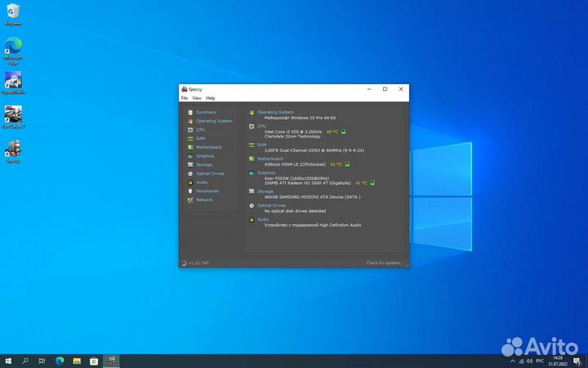Open taskbar search magnifier

click(25, 361)
